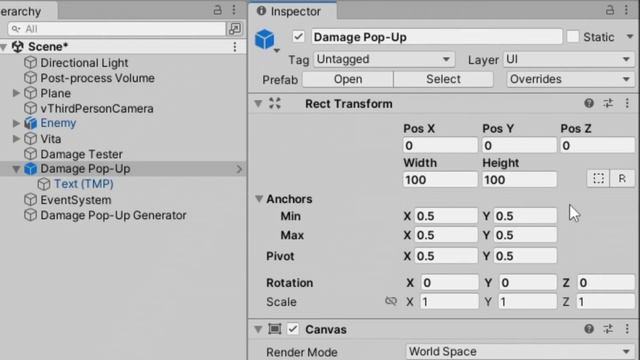
Task: Collapse the Anchors foldout
Action: (259, 199)
